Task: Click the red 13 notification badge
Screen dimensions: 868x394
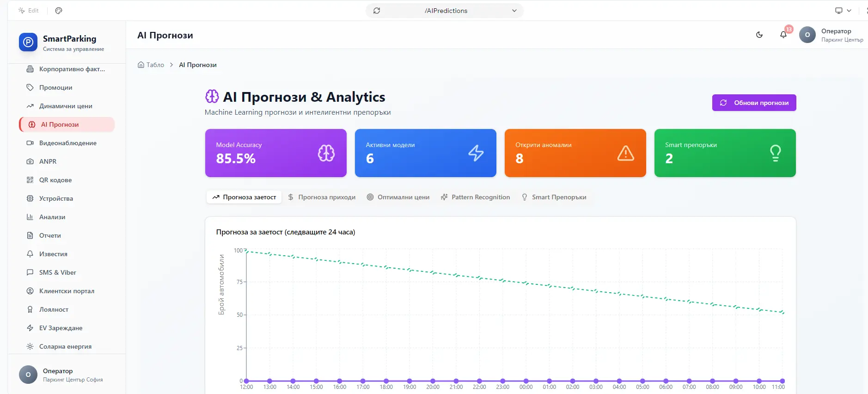Action: pyautogui.click(x=789, y=29)
